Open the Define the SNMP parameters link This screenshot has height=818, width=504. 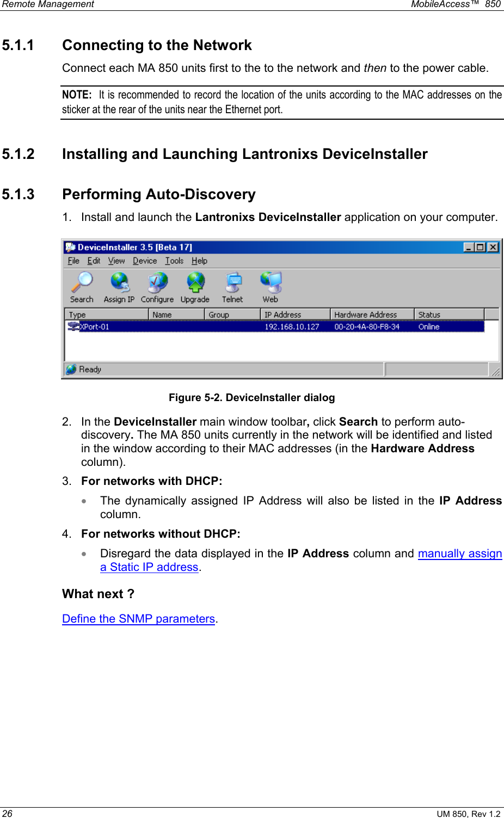coord(139,619)
